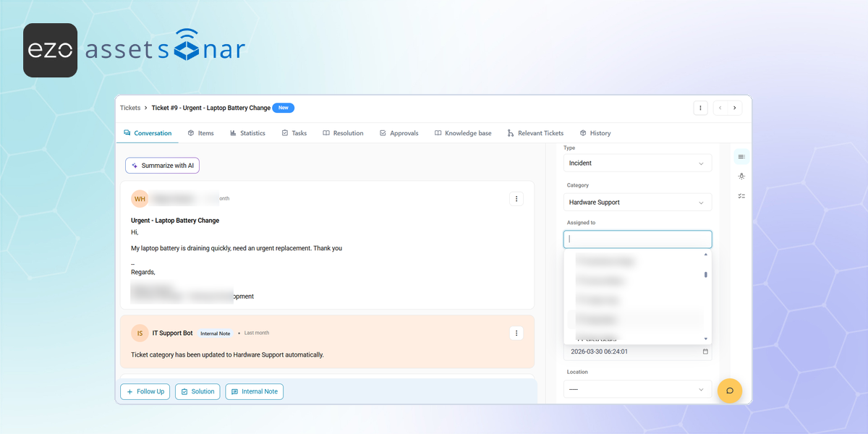Image resolution: width=868 pixels, height=434 pixels.
Task: Click the IT Support Bot name
Action: click(x=172, y=333)
